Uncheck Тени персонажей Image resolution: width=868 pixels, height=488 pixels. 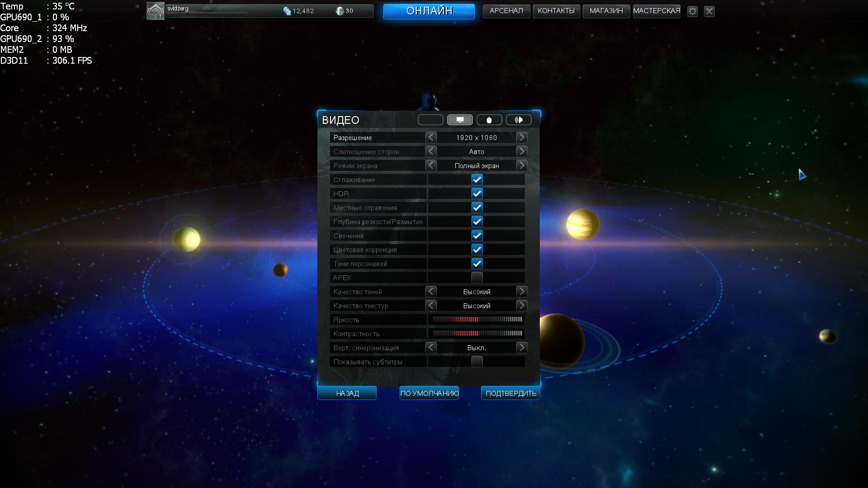point(477,263)
